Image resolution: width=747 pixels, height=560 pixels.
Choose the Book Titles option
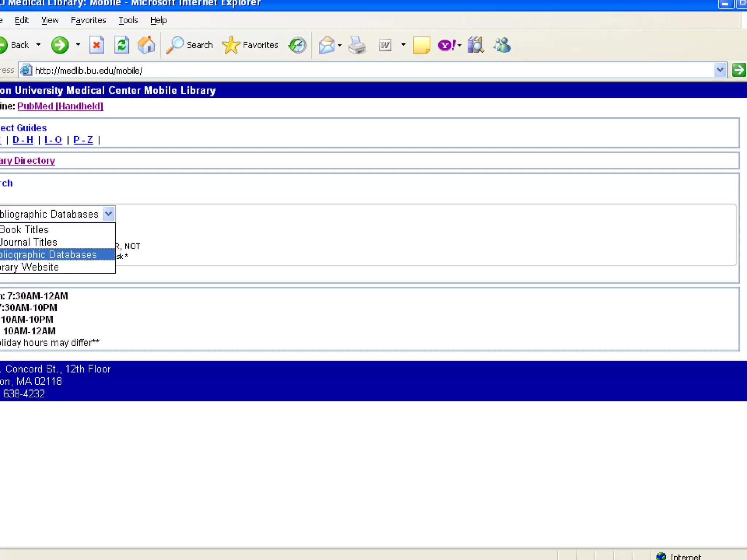(x=25, y=230)
